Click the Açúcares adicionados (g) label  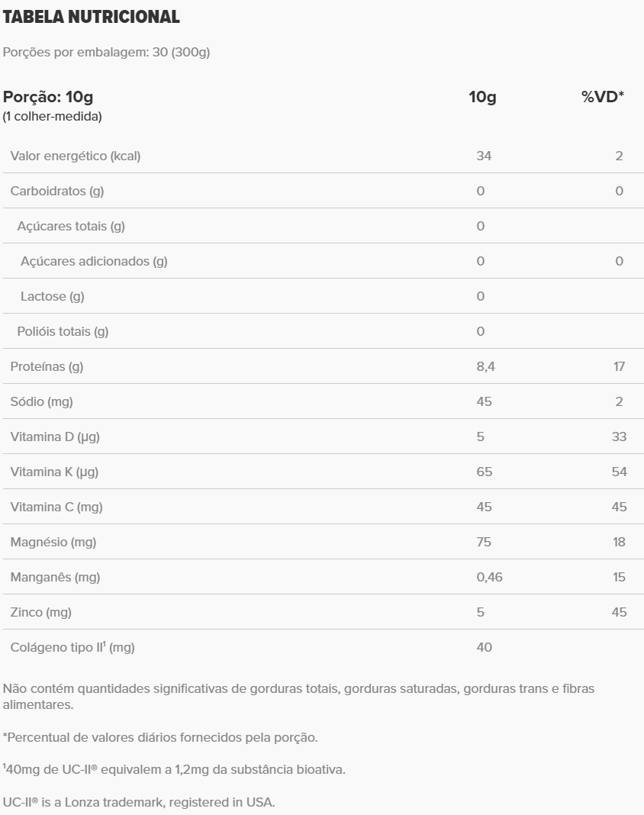(94, 261)
